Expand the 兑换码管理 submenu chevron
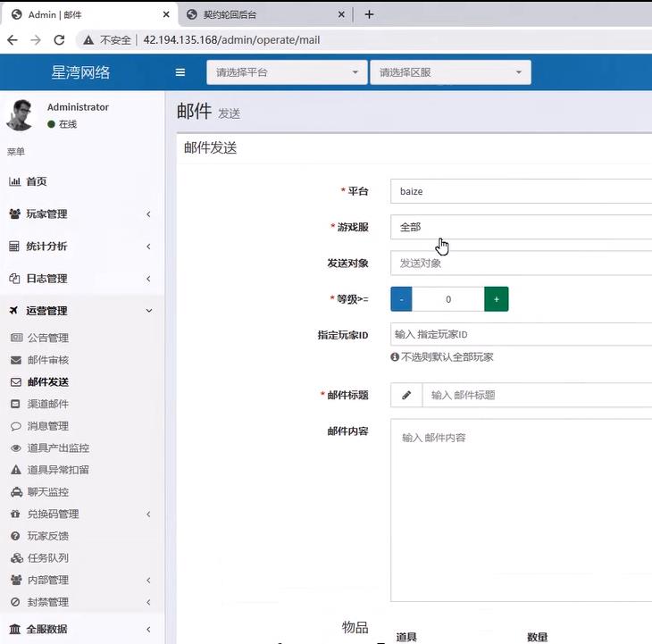Screen dimensions: 652x644 pyautogui.click(x=148, y=514)
